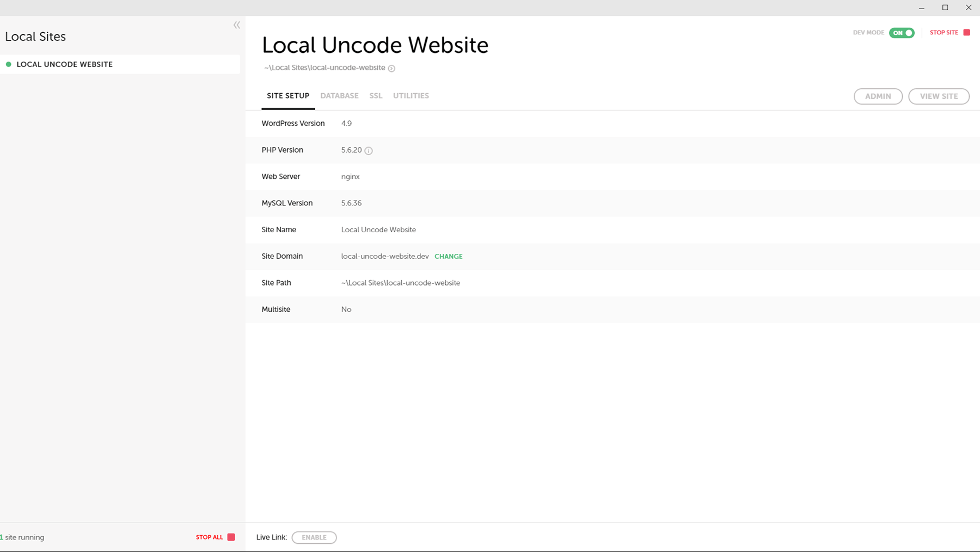
Task: Maximize the application window
Action: (945, 8)
